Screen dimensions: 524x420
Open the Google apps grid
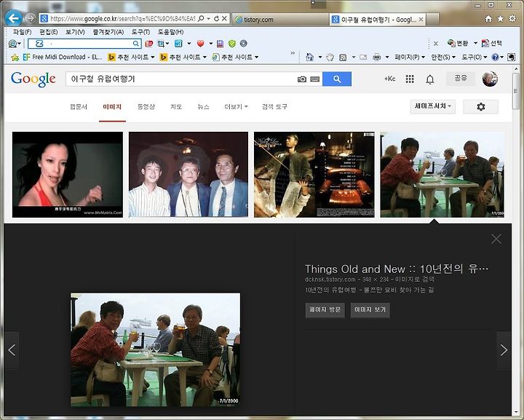click(410, 79)
